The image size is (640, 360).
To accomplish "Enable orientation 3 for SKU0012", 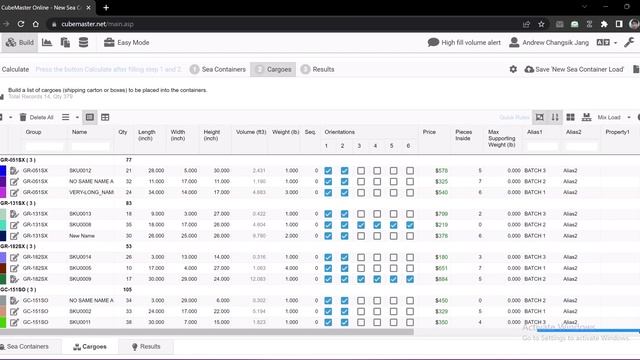I will pyautogui.click(x=361, y=171).
